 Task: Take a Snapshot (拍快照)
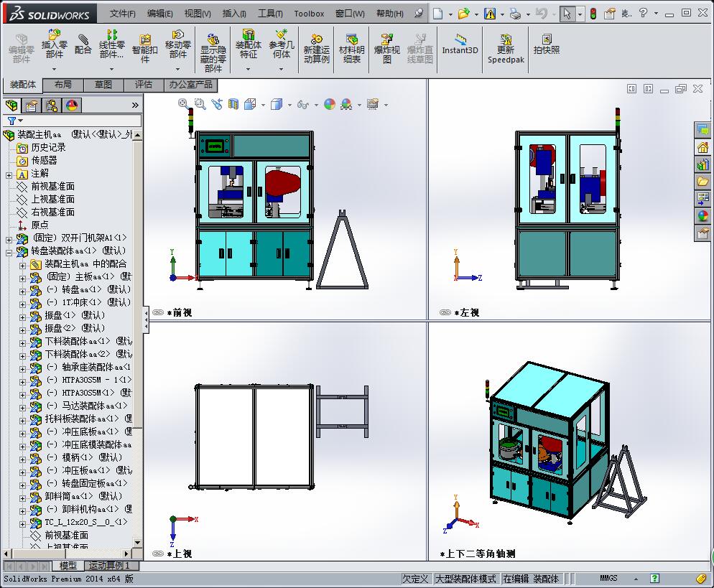pos(547,44)
